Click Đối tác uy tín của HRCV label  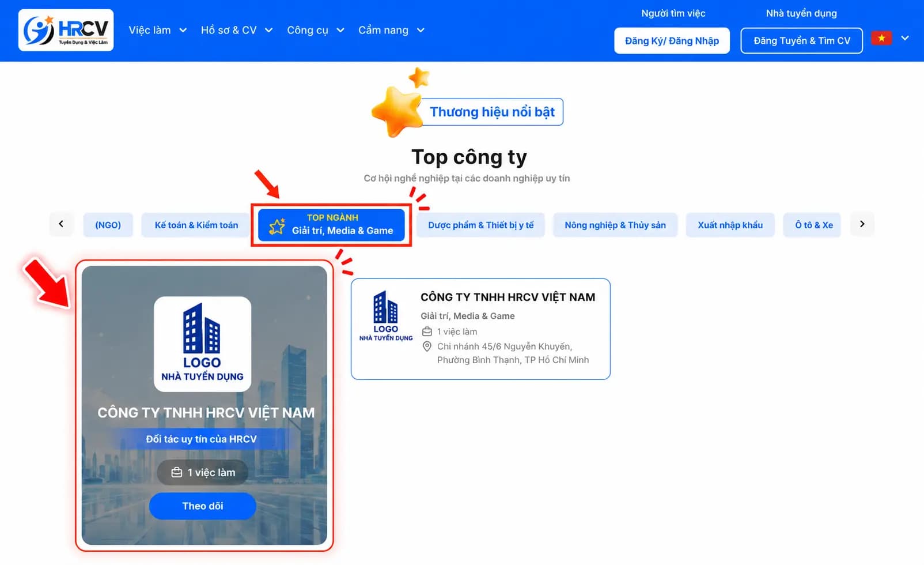tap(201, 439)
